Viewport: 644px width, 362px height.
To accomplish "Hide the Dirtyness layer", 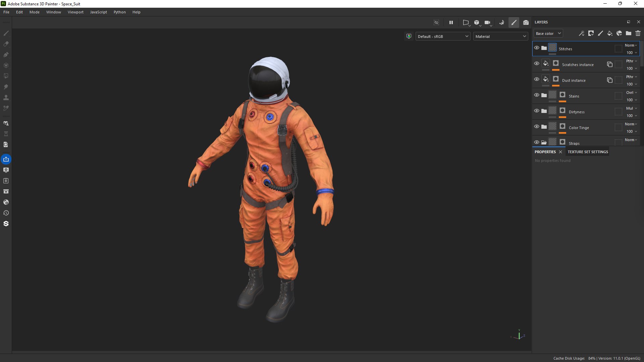I will tap(537, 111).
